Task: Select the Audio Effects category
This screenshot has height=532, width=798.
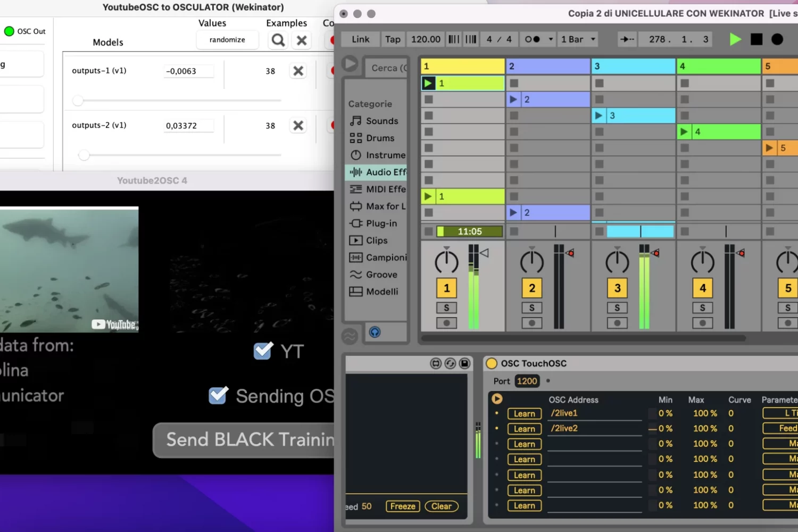Action: pyautogui.click(x=376, y=172)
